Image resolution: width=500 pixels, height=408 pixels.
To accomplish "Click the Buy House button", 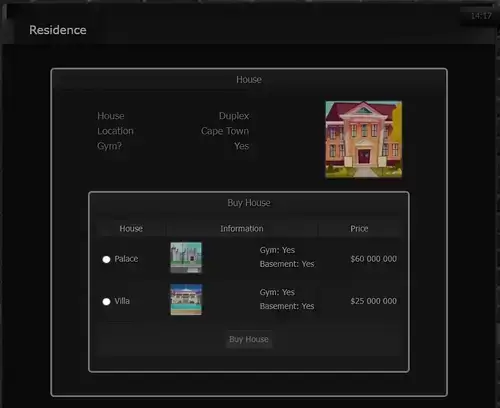I will pyautogui.click(x=249, y=339).
